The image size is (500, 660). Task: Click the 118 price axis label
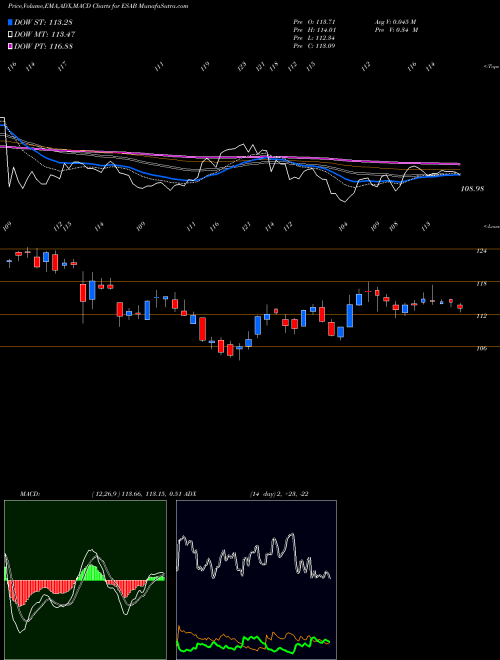pos(481,284)
